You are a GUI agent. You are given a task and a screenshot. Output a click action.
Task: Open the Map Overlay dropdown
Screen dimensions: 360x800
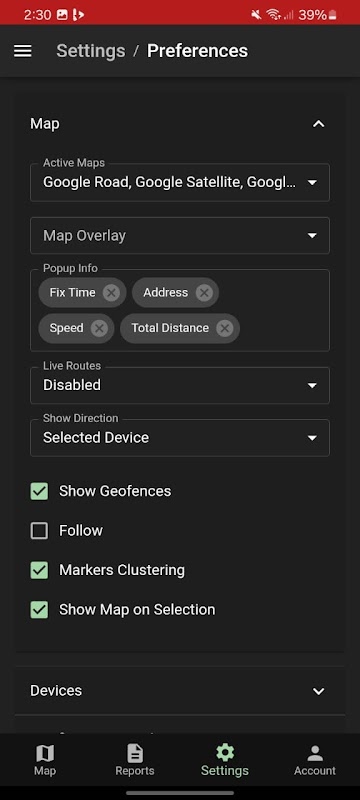pos(180,236)
